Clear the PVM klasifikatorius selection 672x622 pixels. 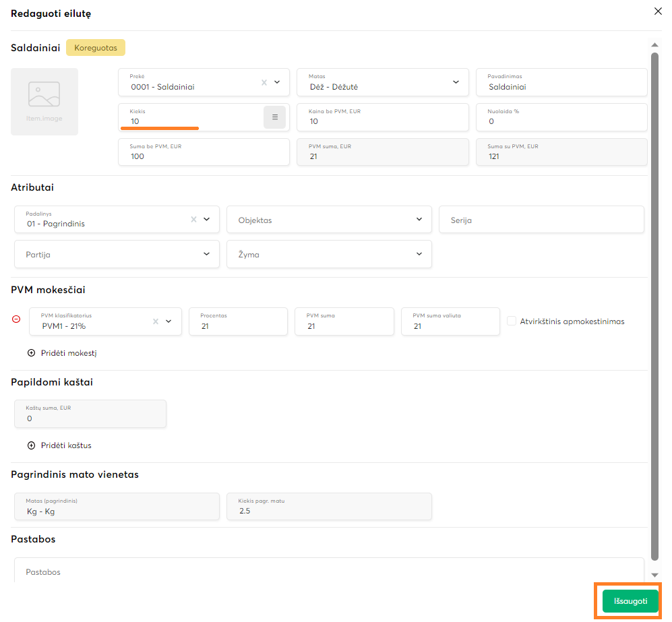156,321
